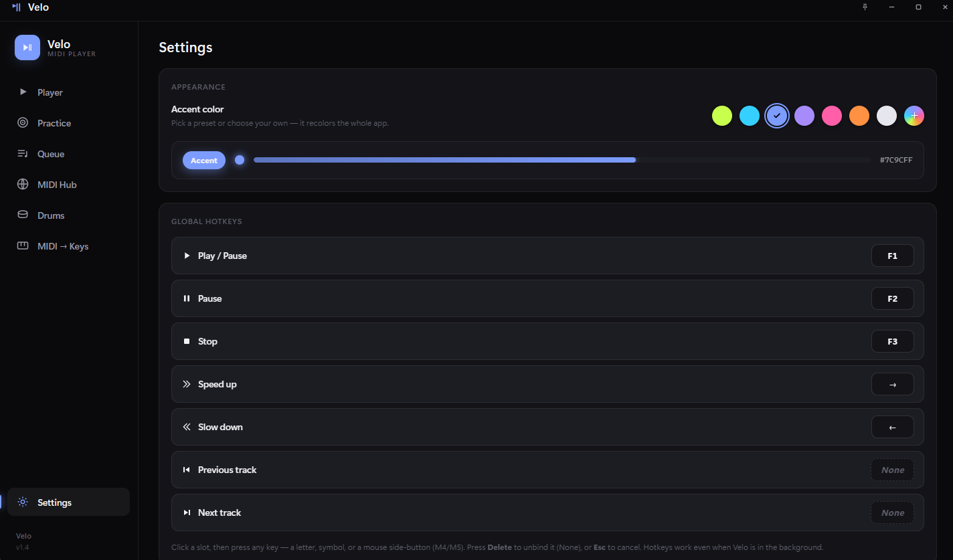
Task: Click the MIDI → Keys keyboard icon
Action: tap(23, 246)
